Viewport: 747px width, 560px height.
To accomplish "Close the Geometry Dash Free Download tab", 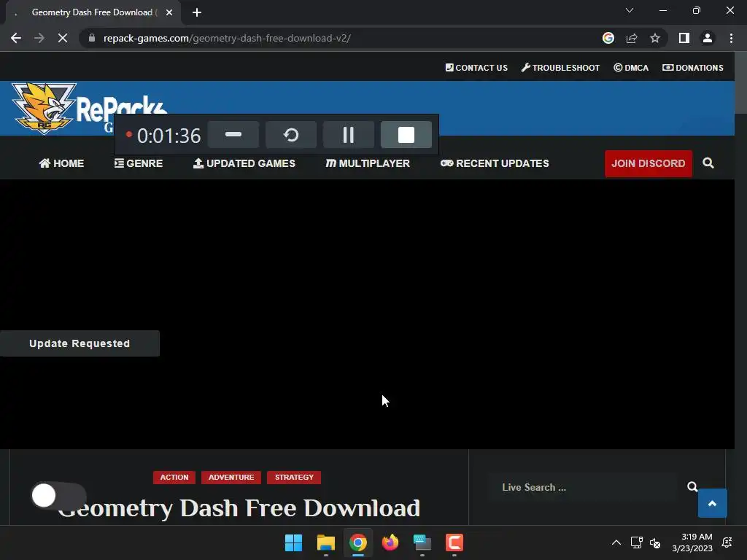I will [x=169, y=12].
